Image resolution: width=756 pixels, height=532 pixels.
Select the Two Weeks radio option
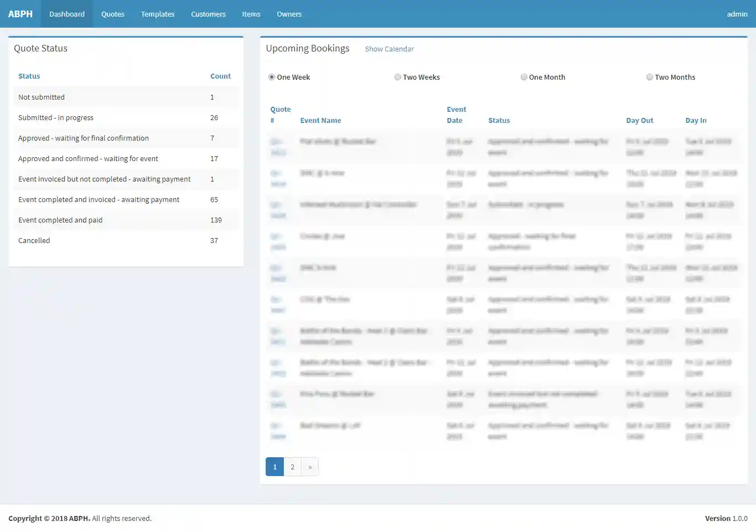[398, 77]
